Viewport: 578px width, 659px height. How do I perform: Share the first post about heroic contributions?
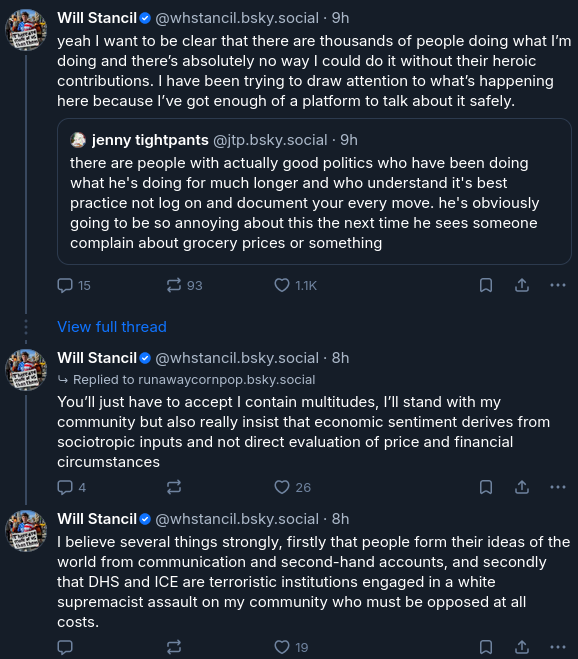tap(522, 285)
